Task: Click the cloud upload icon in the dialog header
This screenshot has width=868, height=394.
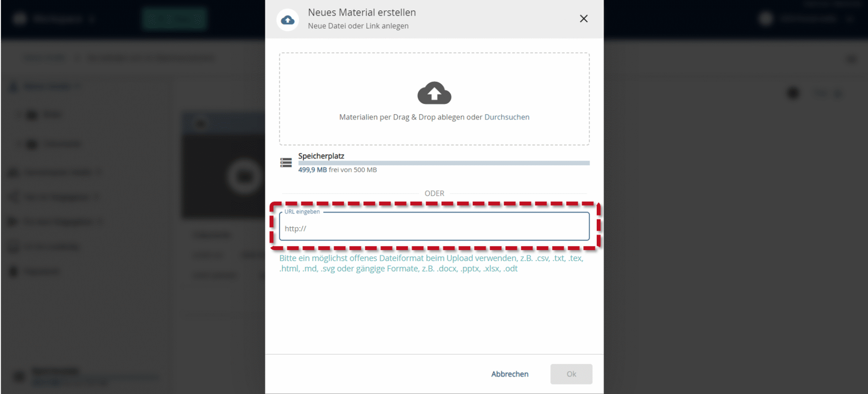Action: pyautogui.click(x=288, y=20)
